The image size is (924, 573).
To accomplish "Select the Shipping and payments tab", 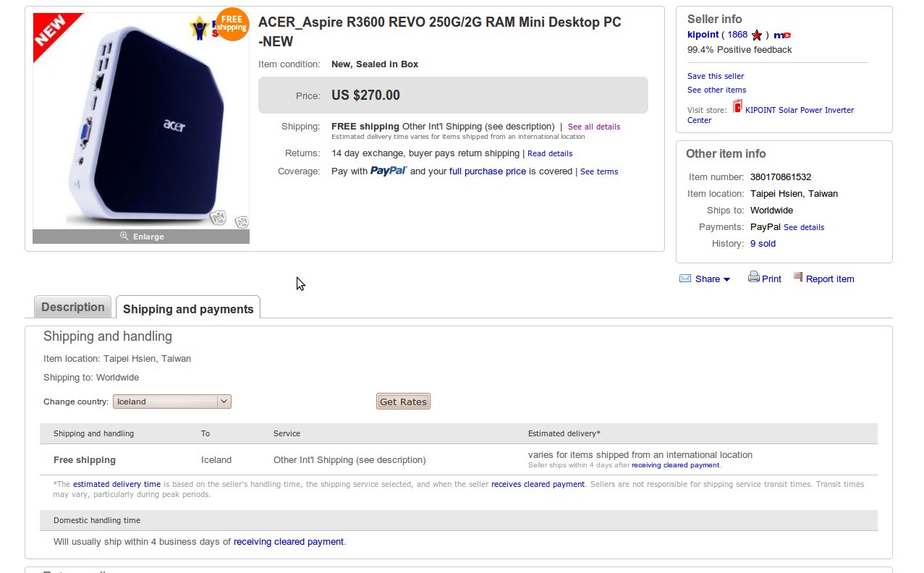I will 188,308.
